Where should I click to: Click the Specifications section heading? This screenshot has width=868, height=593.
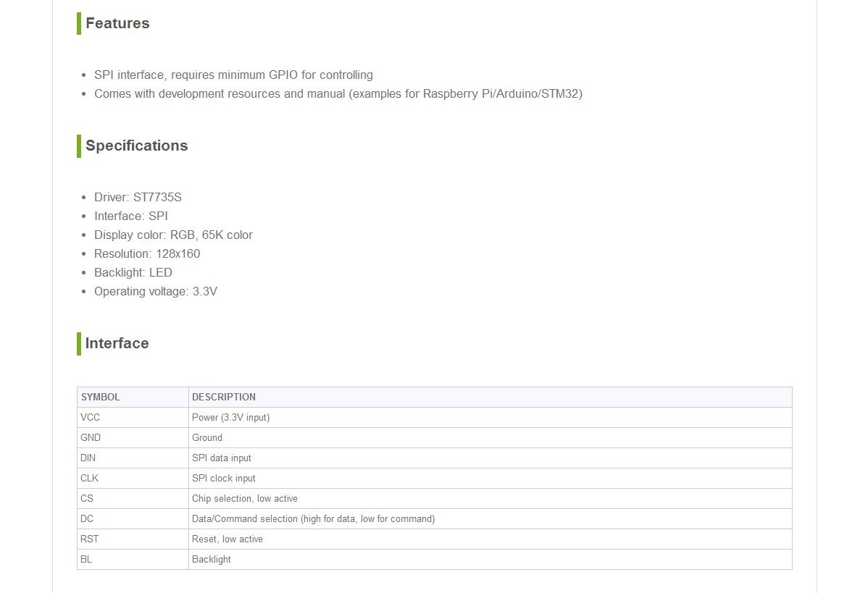(136, 146)
